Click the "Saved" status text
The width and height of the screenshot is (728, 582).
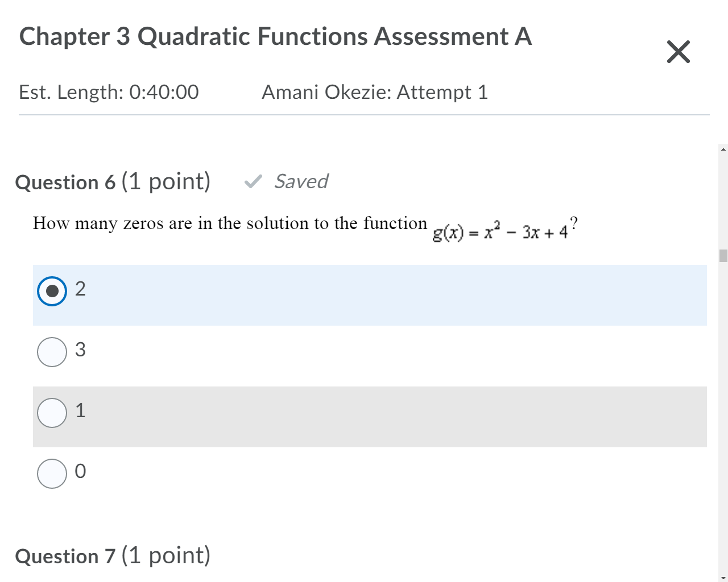click(x=301, y=182)
